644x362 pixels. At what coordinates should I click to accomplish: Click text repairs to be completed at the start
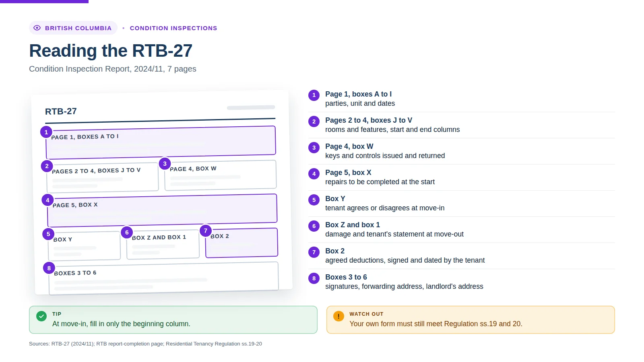pos(380,182)
